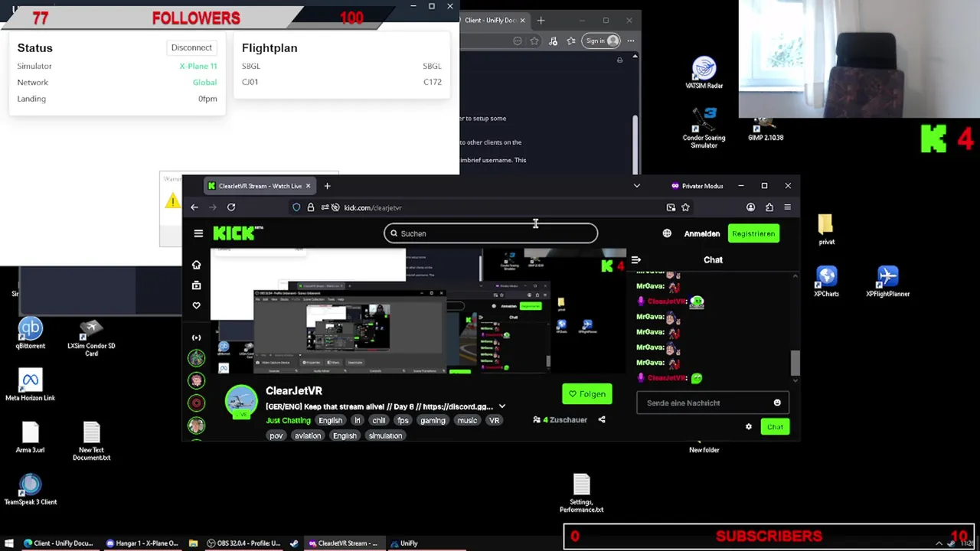Select the XPCharts desktop shortcut
The image size is (980, 551).
pos(826,280)
